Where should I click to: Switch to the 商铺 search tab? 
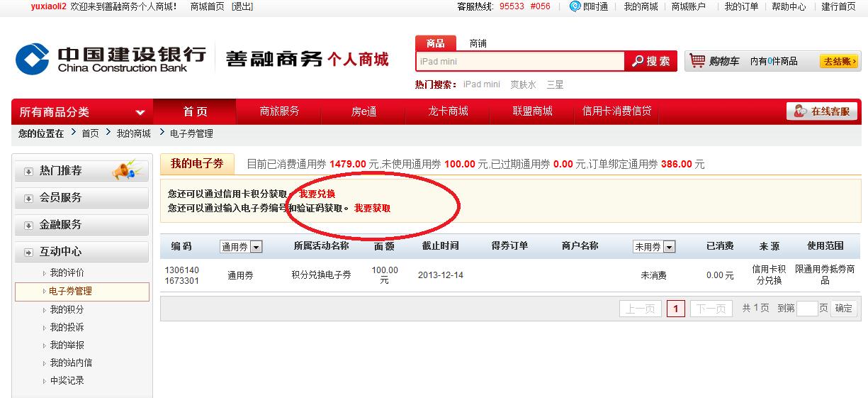[x=478, y=43]
